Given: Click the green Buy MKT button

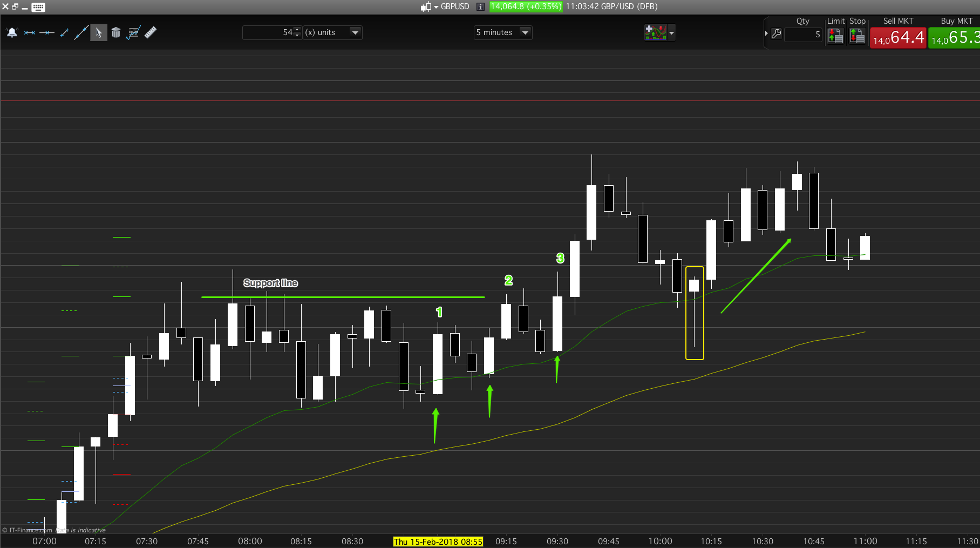Looking at the screenshot, I should (954, 37).
